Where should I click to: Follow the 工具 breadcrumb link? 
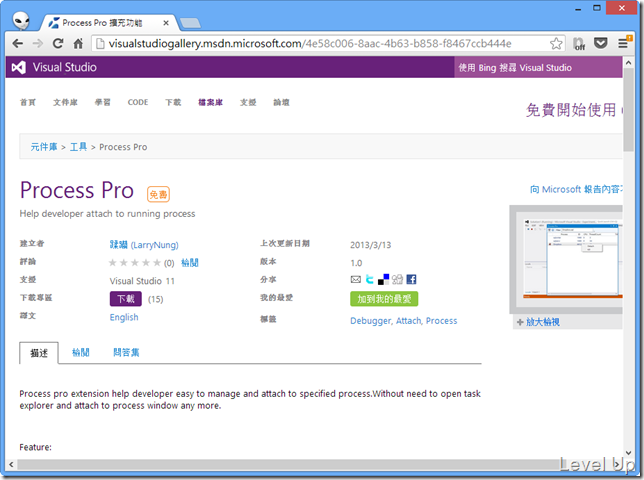click(78, 147)
